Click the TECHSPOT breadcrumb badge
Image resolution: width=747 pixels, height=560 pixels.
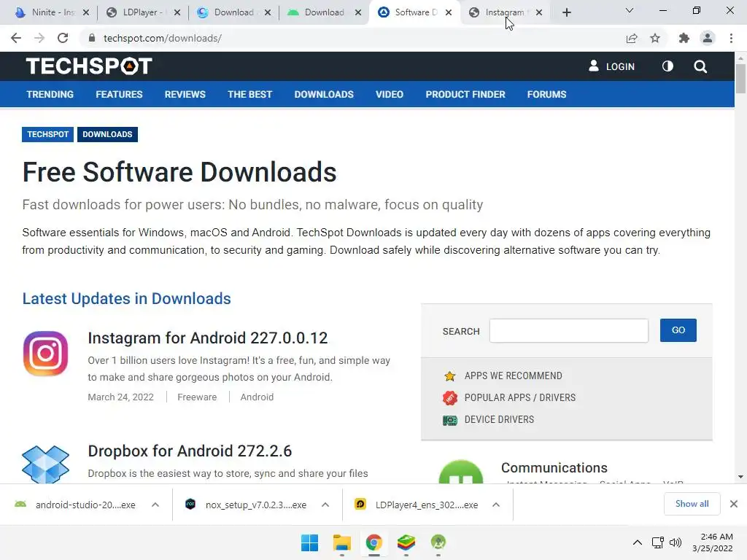point(47,134)
